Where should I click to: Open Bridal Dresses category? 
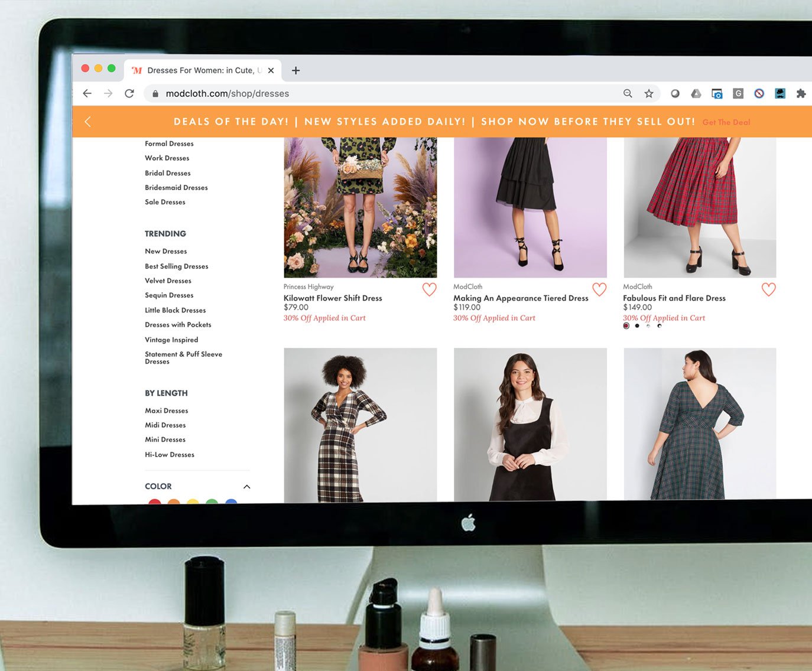point(168,173)
